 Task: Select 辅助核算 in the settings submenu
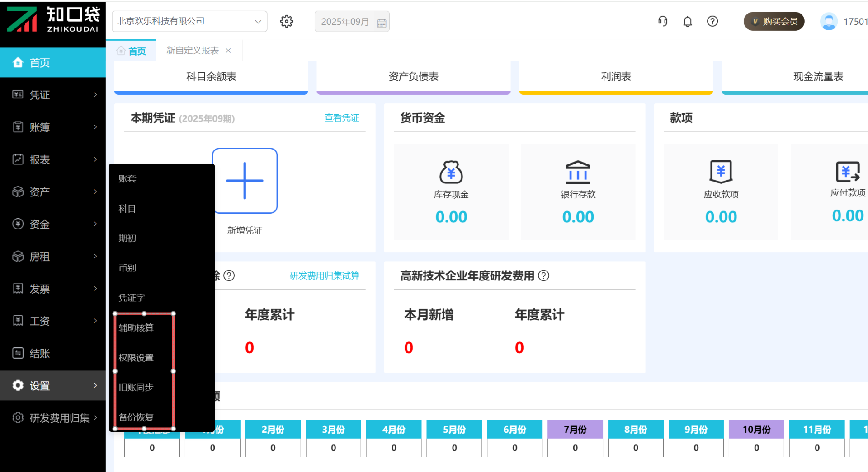click(136, 327)
